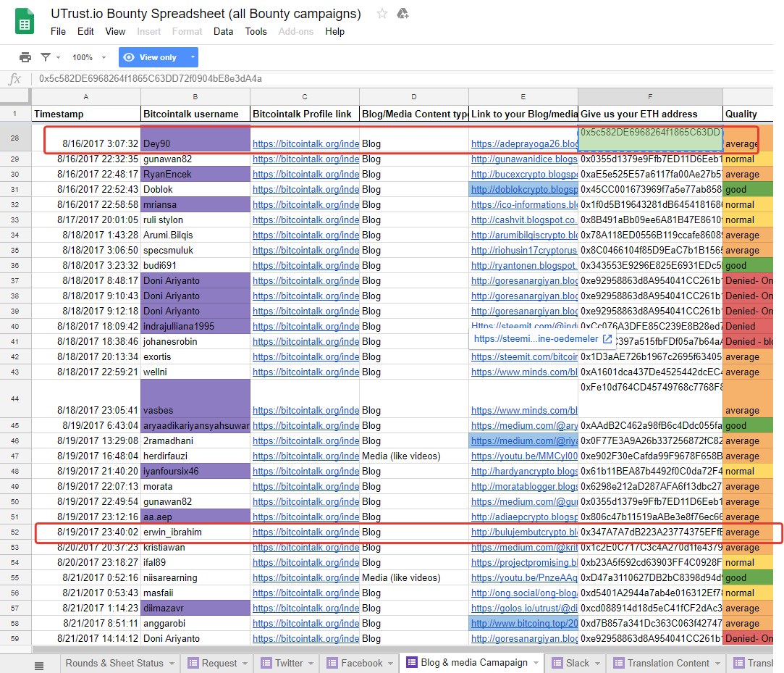Screen dimensions: 784x673
Task: Select the 'good' quality cell for Doblok
Action: click(x=748, y=190)
